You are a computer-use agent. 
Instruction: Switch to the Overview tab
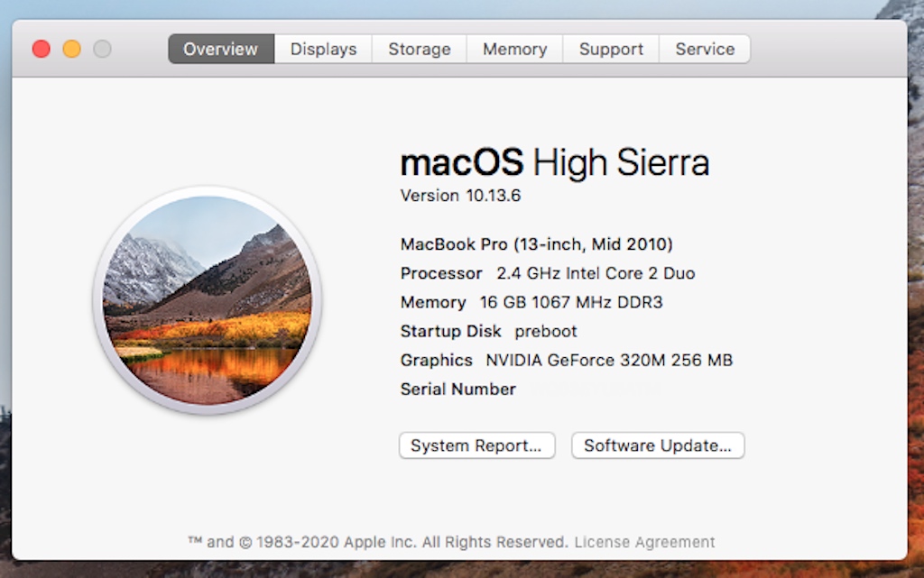pos(221,49)
